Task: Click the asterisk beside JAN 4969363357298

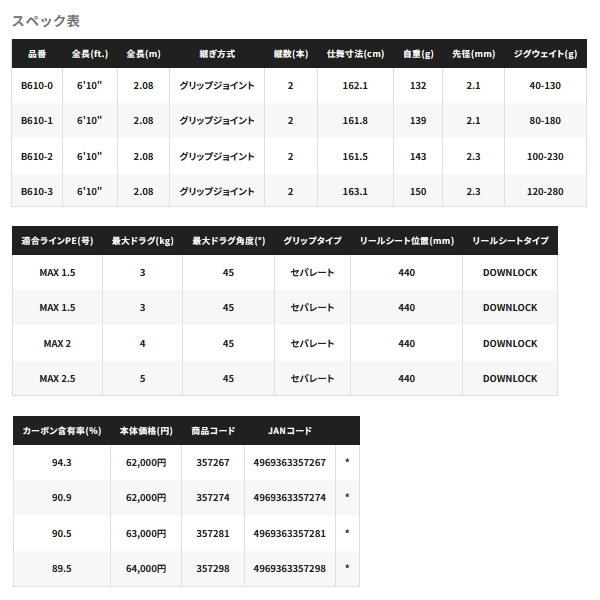Action: [x=347, y=567]
